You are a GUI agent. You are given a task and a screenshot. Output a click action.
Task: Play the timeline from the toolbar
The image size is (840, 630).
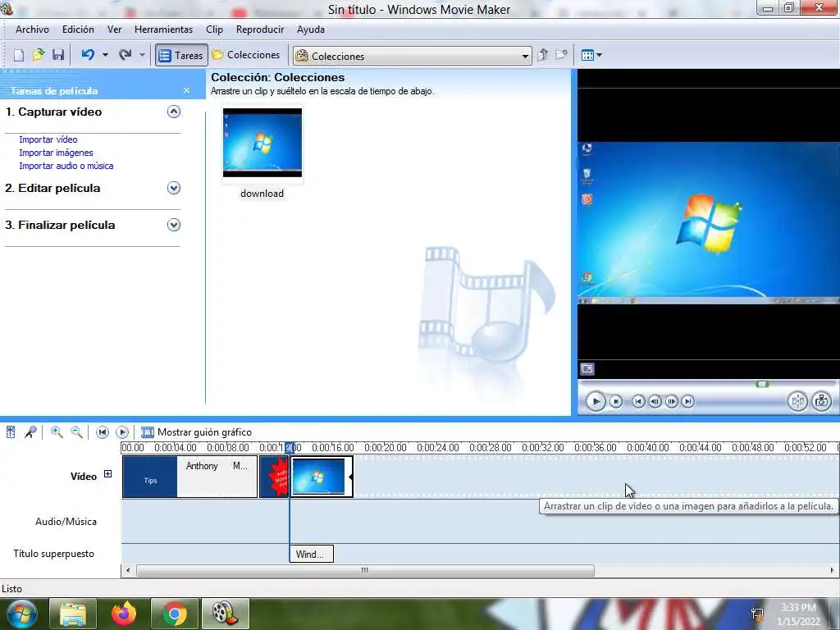(x=122, y=431)
